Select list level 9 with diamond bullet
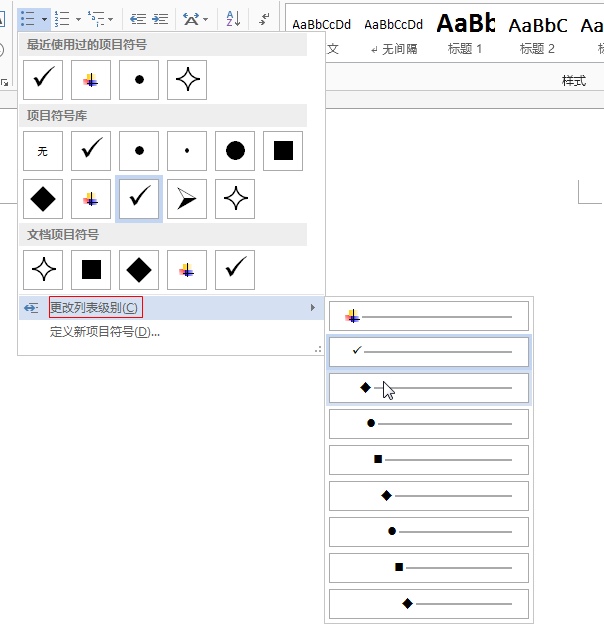This screenshot has width=604, height=643. (429, 604)
